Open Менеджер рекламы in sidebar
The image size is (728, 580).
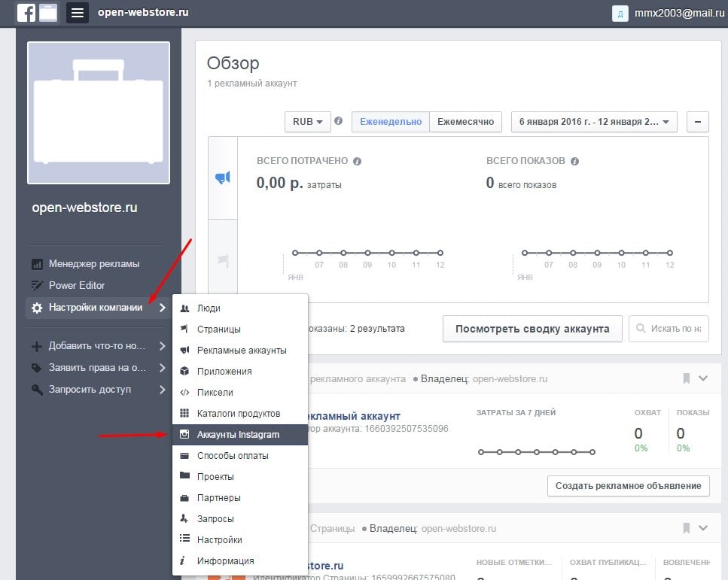[94, 263]
